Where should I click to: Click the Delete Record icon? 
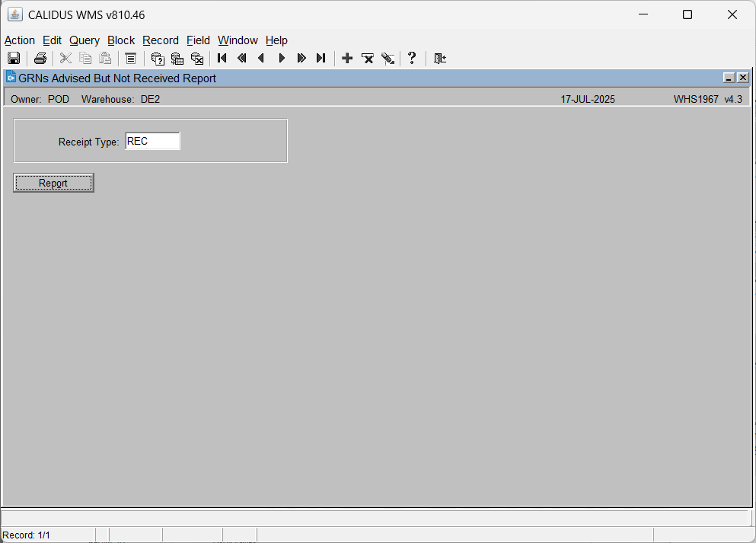click(368, 59)
